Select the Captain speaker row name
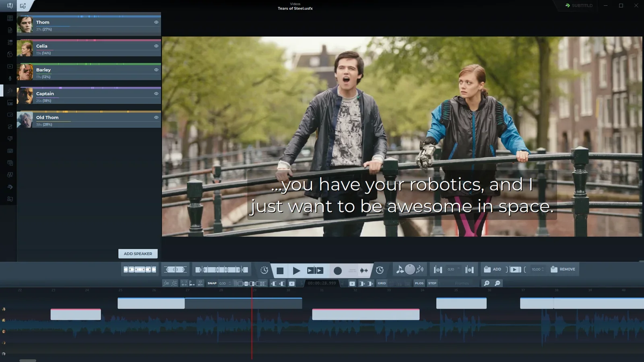This screenshot has height=362, width=644. pos(45,94)
